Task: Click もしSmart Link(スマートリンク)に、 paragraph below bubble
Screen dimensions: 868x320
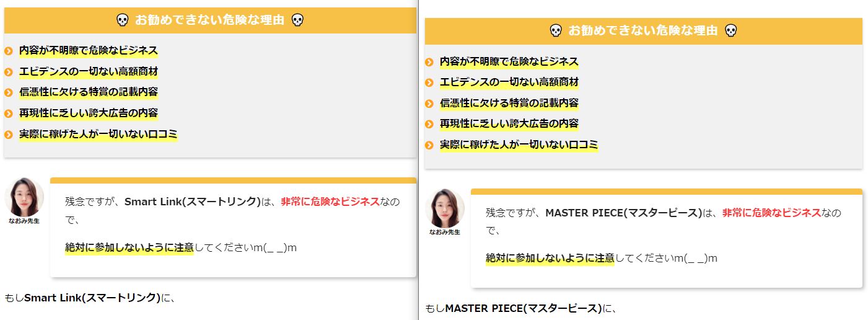Action: 90,298
